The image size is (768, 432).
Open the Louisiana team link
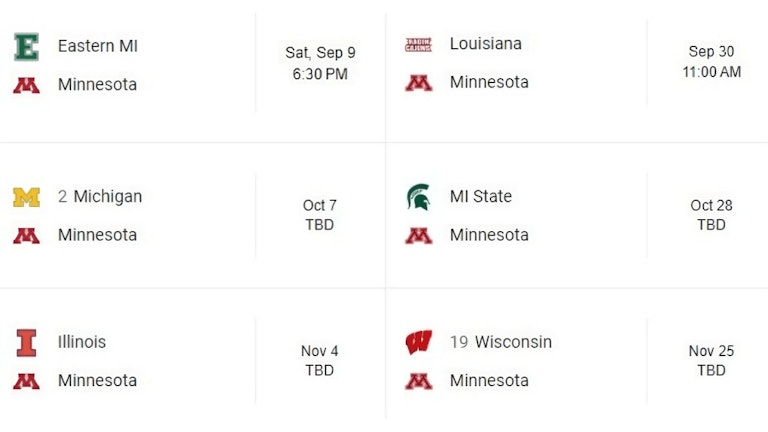(485, 44)
